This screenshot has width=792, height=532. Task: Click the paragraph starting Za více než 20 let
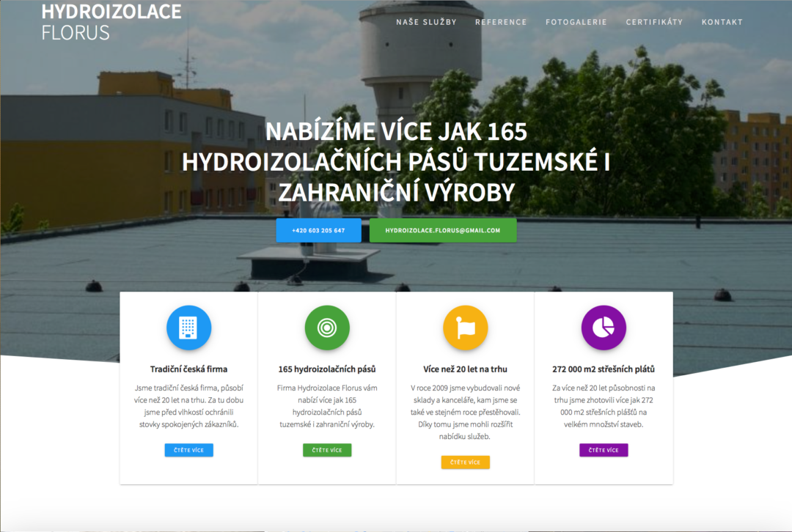coord(604,406)
